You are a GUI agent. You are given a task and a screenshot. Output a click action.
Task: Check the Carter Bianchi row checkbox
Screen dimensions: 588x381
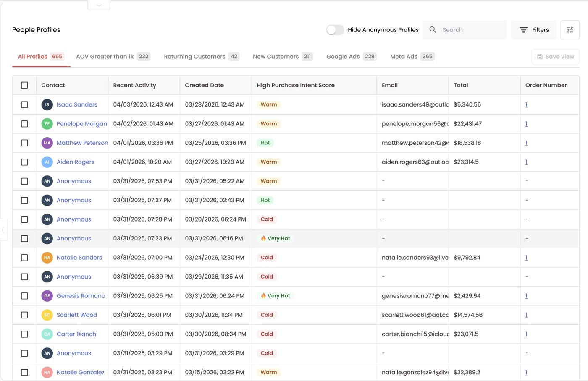click(24, 334)
